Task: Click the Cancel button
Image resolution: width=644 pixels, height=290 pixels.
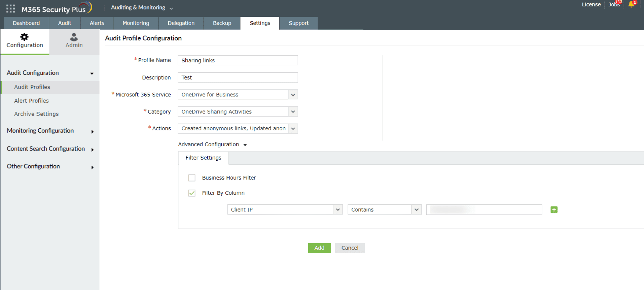Action: point(350,248)
